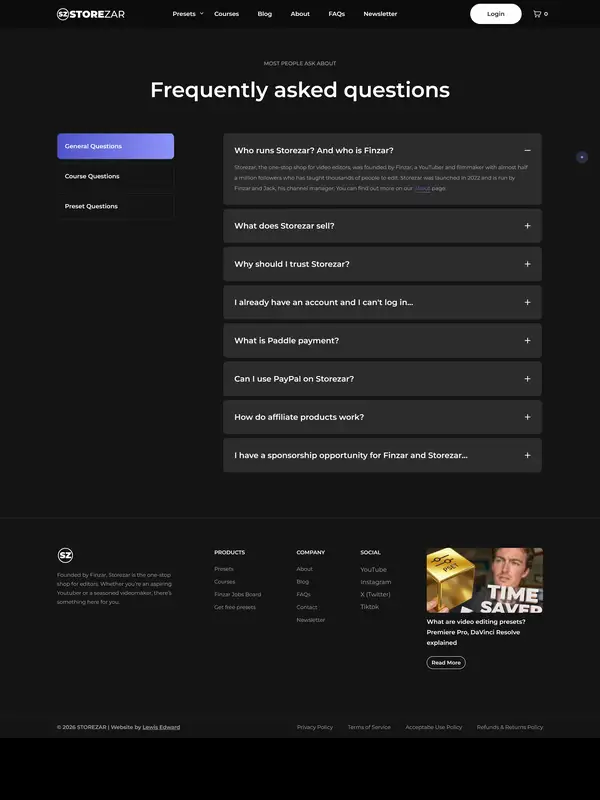Open Terms of Service link
The height and width of the screenshot is (800, 600).
click(x=369, y=727)
